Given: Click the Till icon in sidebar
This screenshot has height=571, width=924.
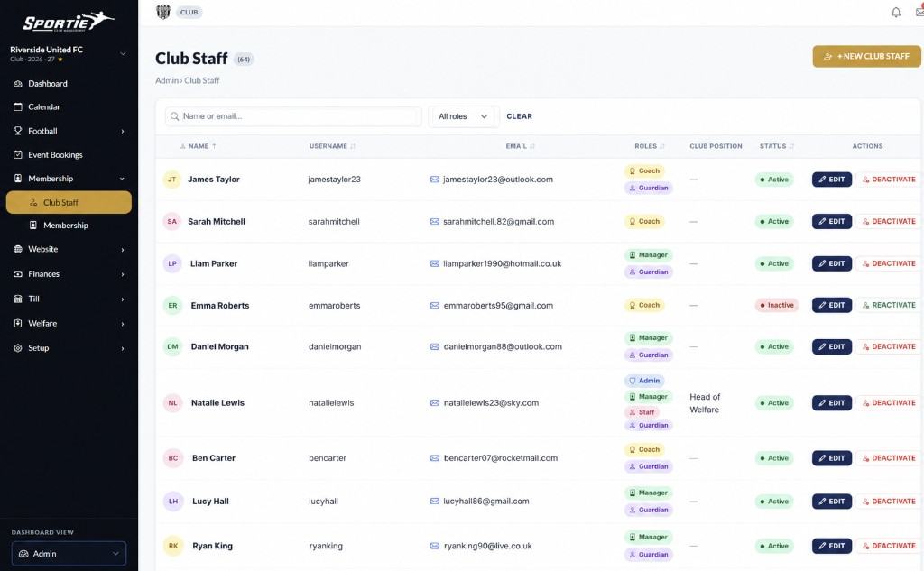Looking at the screenshot, I should (18, 299).
